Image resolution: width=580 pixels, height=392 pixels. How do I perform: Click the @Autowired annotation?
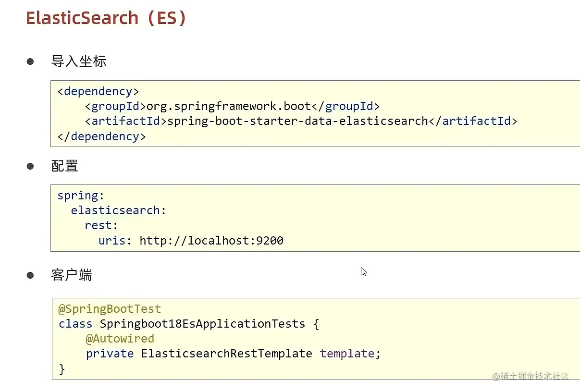[x=120, y=339]
